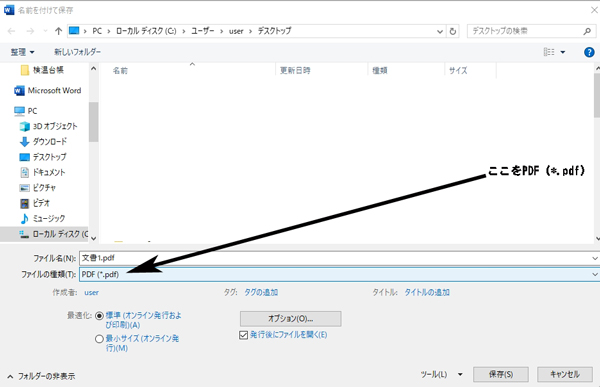
Task: Click 新しいフォルダー button
Action: (77, 52)
